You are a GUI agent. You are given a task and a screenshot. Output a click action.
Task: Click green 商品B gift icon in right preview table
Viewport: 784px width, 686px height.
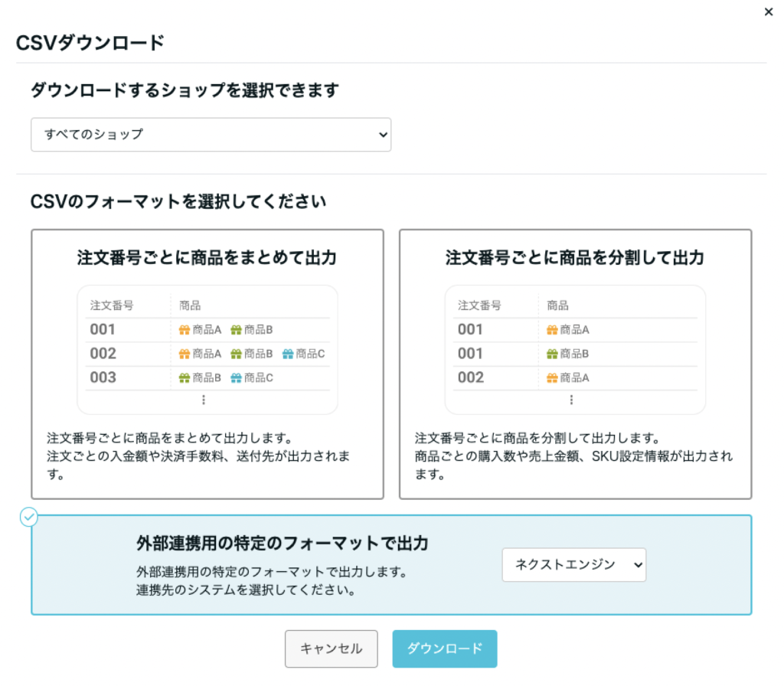552,354
